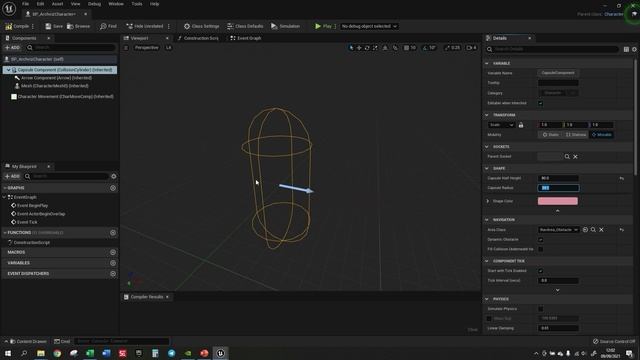This screenshot has height=360, width=640.
Task: Click Add in the Components panel
Action: click(12, 48)
